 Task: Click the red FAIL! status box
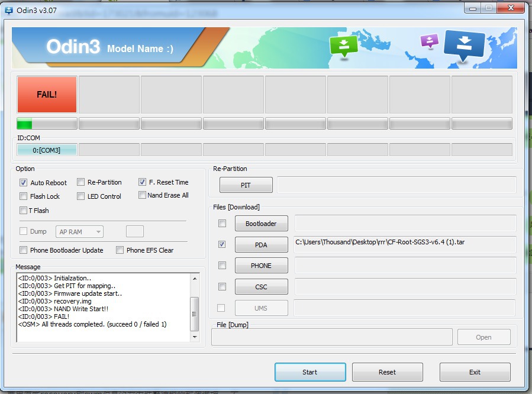point(47,94)
